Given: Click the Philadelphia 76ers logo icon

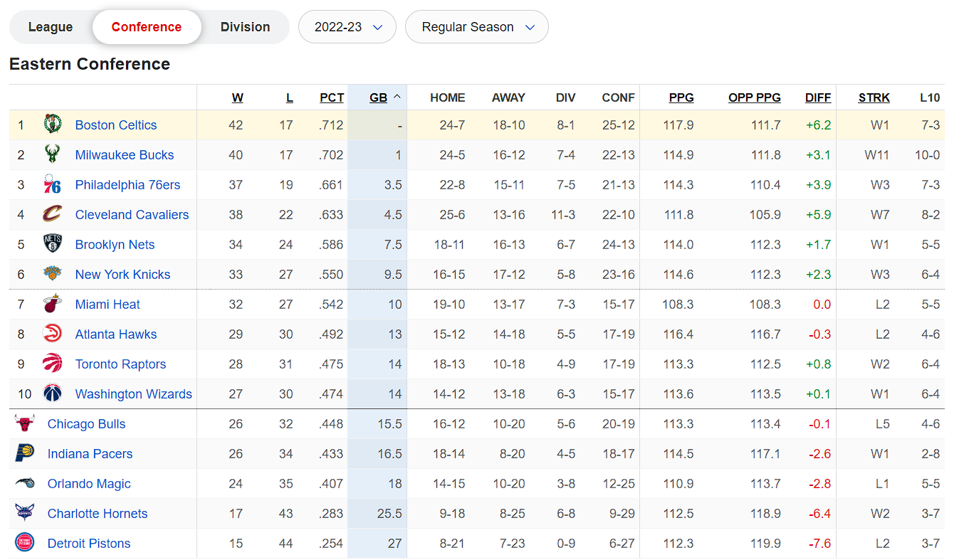Looking at the screenshot, I should pyautogui.click(x=53, y=184).
